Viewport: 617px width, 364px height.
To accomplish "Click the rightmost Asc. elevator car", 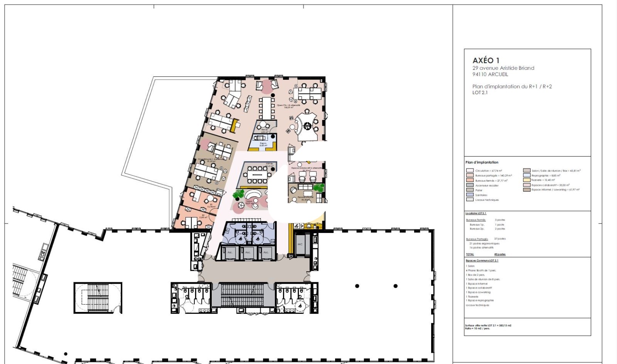I will click(266, 253).
